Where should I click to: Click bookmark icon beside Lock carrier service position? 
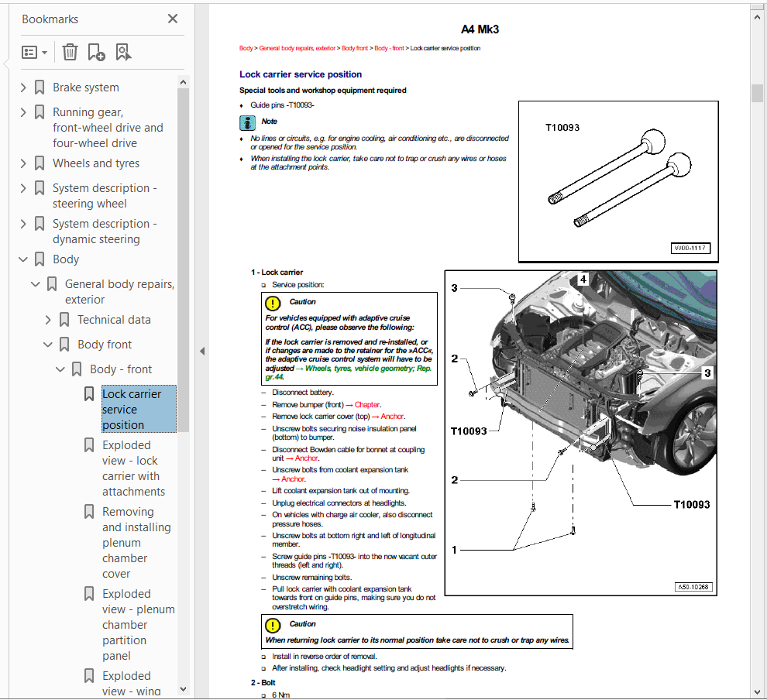click(x=89, y=394)
